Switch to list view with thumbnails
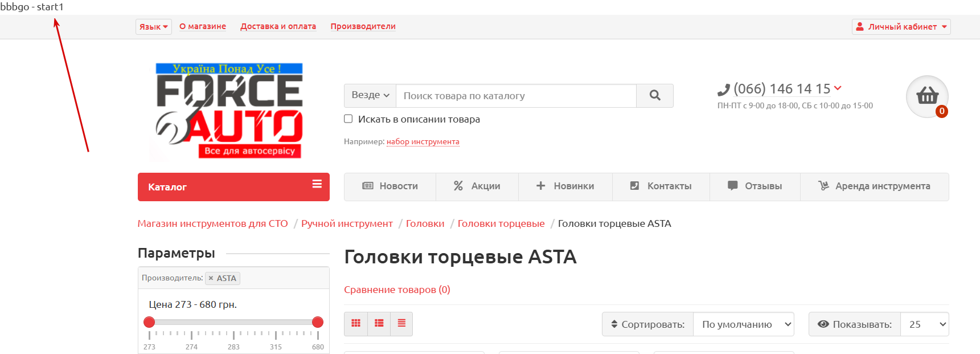Screen dimensions: 980x354 [379, 324]
